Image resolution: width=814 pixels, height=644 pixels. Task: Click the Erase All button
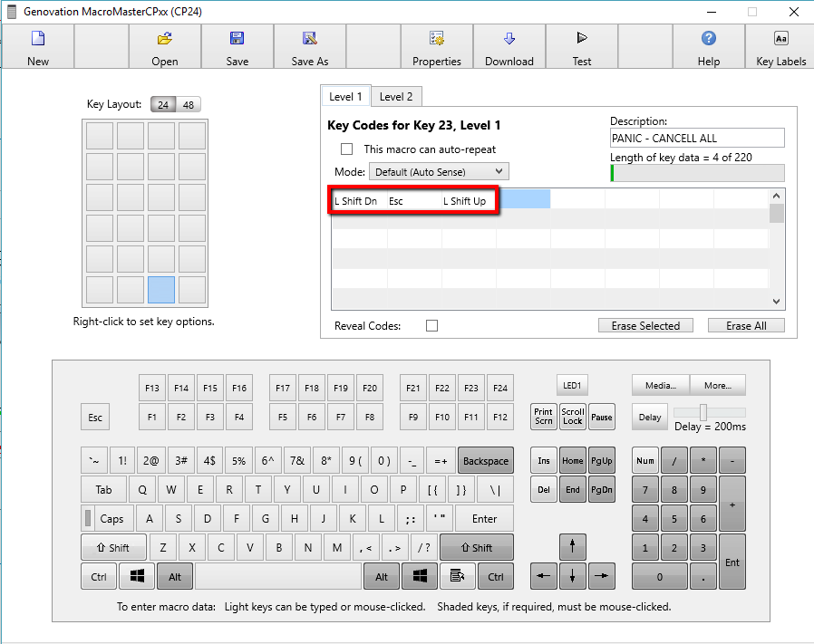746,326
